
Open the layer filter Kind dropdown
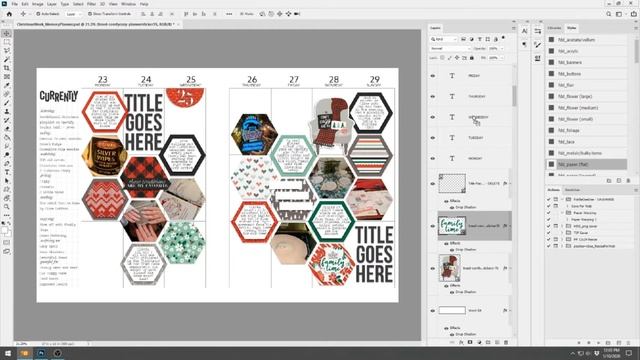pos(444,39)
